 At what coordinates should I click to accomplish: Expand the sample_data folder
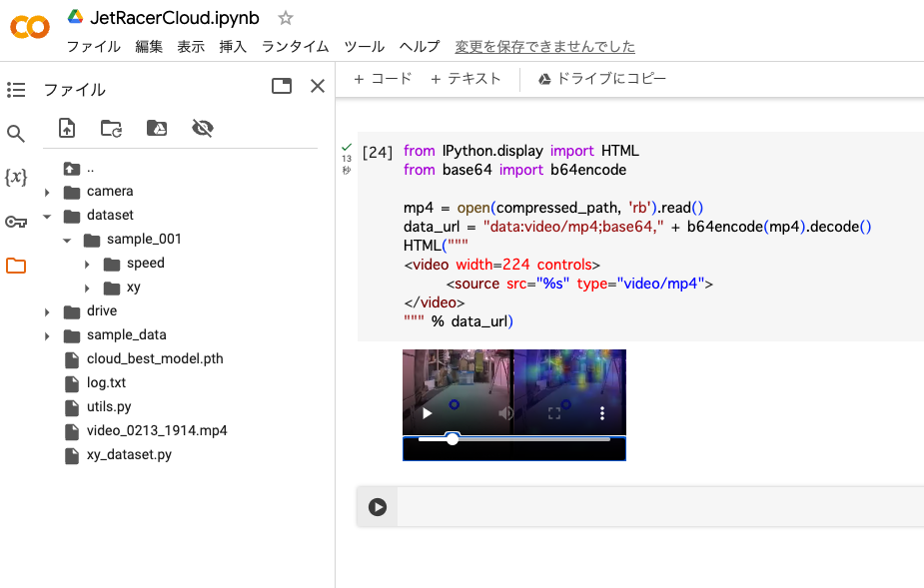coord(47,336)
